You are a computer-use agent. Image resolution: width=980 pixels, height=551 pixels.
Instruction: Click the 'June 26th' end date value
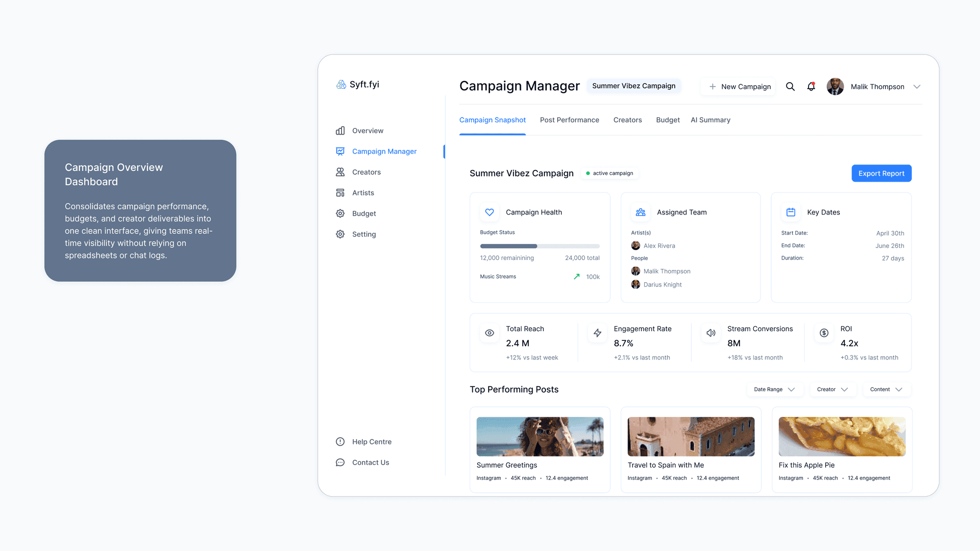(x=890, y=246)
